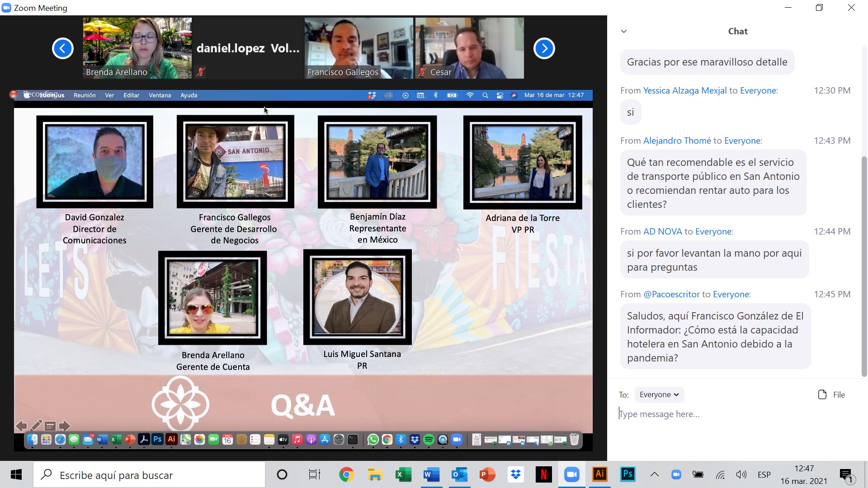Click the previous participants arrow in gallery strip

63,48
